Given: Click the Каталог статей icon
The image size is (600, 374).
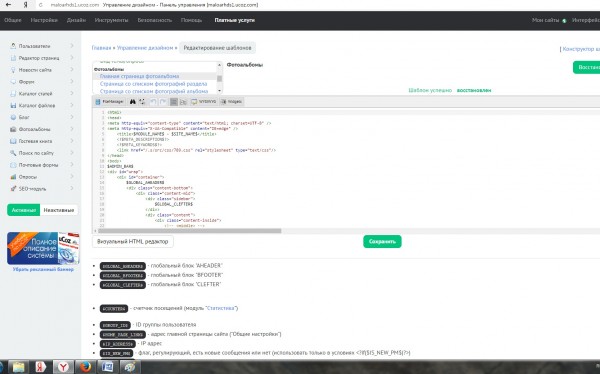Looking at the screenshot, I should pyautogui.click(x=13, y=93).
